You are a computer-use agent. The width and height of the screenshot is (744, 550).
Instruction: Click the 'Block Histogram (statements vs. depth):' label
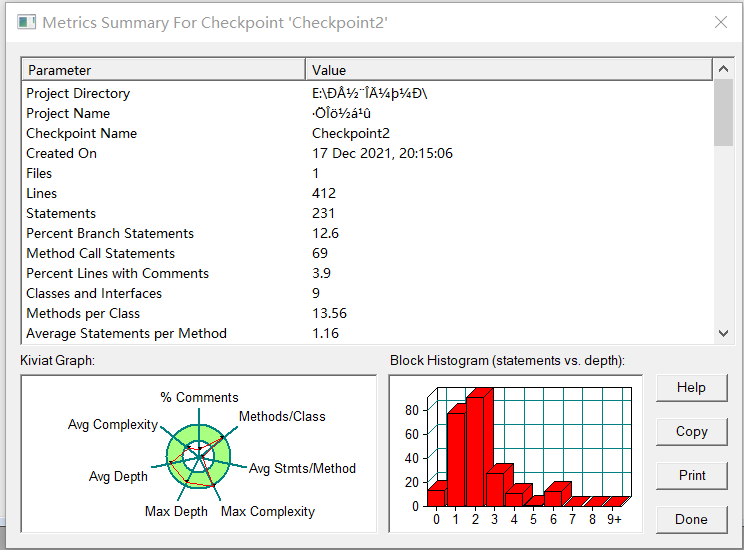coord(507,361)
